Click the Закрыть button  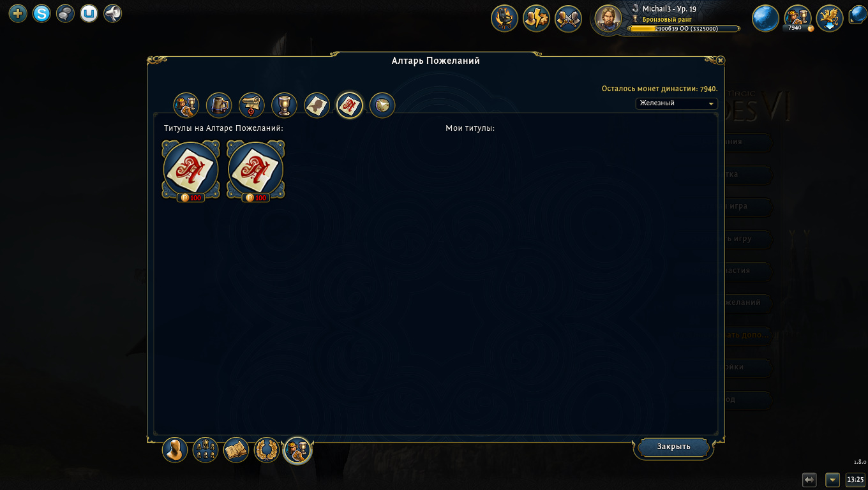point(674,447)
